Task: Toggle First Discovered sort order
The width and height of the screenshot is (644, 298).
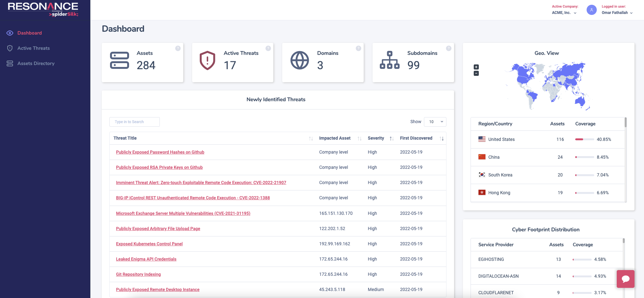Action: pyautogui.click(x=442, y=138)
